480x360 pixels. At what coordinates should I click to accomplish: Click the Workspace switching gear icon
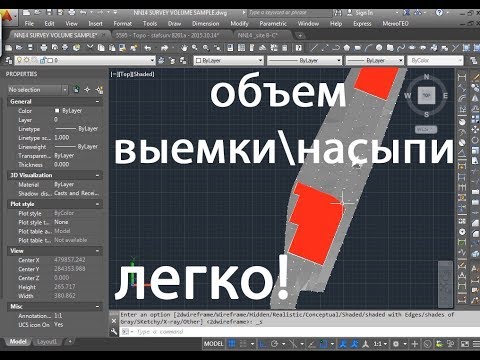pyautogui.click(x=396, y=344)
